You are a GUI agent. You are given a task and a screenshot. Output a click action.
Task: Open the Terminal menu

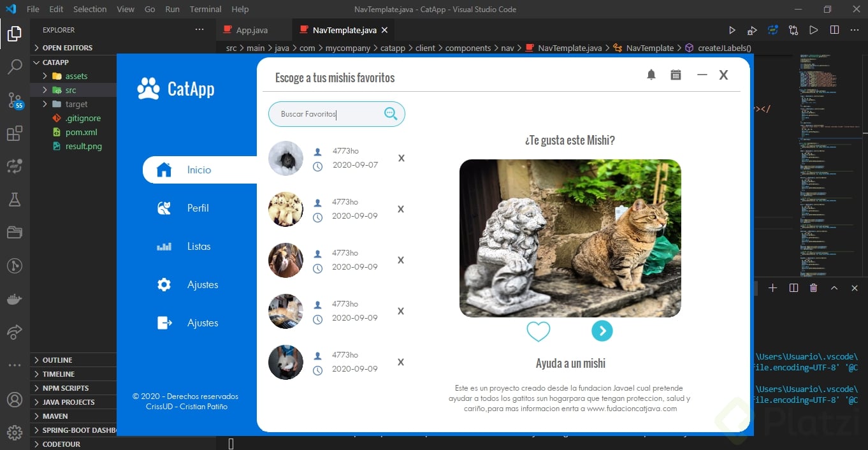click(x=206, y=10)
